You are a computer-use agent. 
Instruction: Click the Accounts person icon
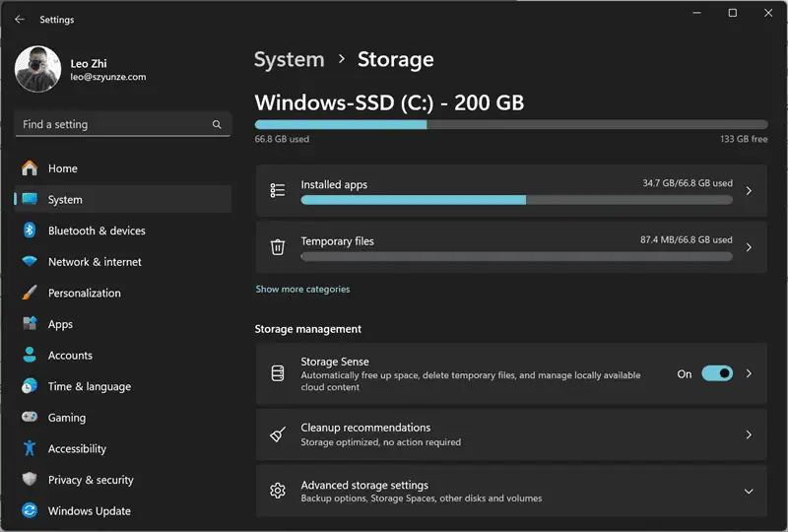pyautogui.click(x=30, y=355)
